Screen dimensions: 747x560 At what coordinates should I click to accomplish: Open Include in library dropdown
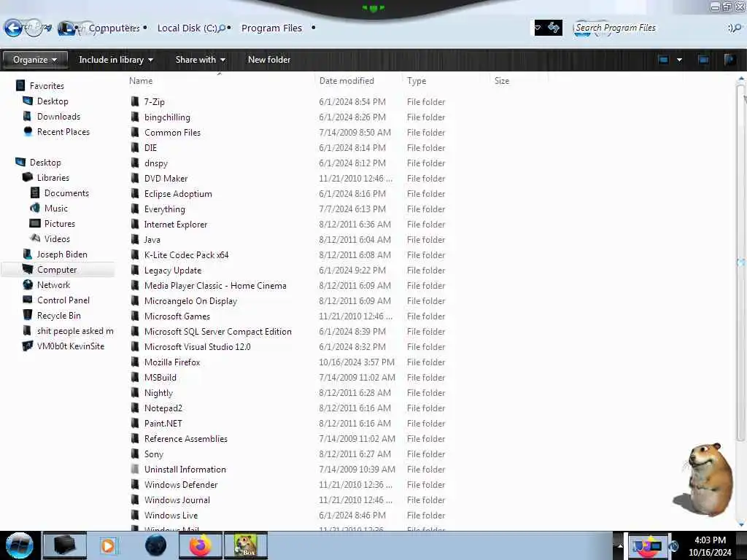[116, 60]
